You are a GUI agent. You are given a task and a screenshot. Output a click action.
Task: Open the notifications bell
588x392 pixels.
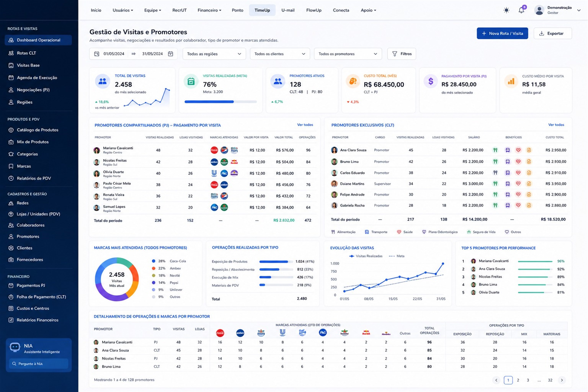pos(521,10)
